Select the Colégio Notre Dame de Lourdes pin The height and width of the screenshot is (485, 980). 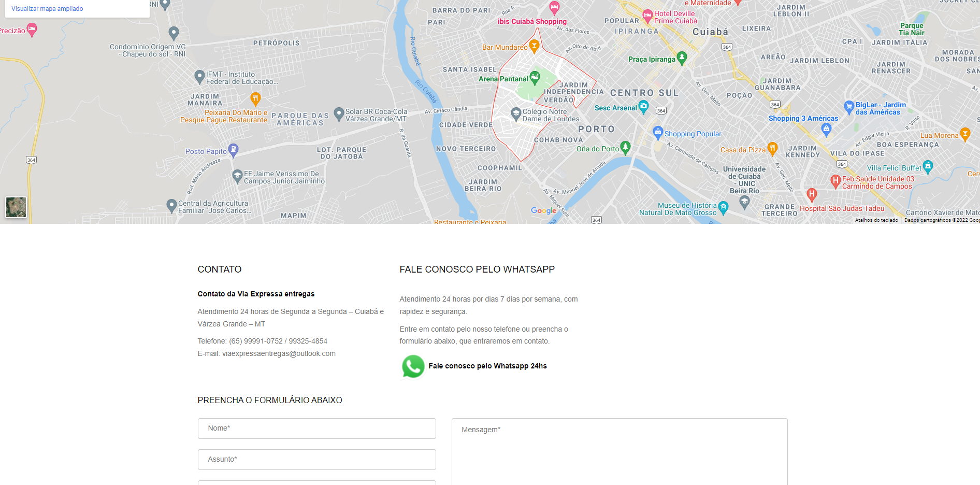(516, 115)
